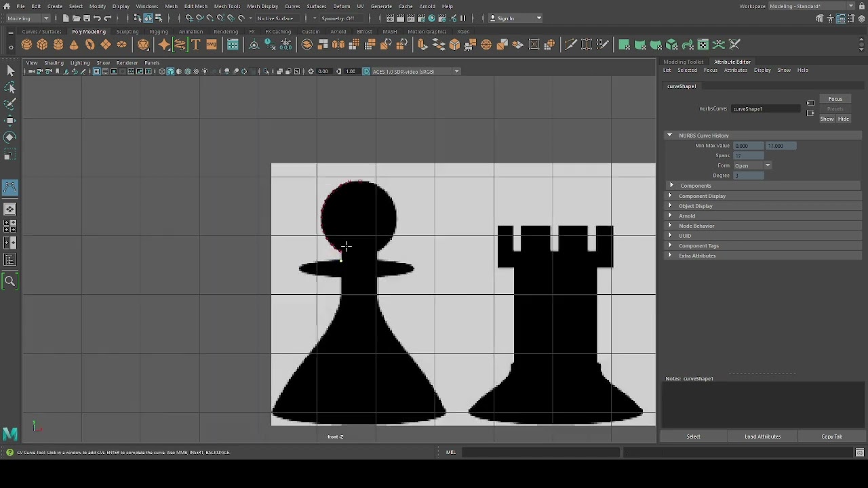Click the workspace lock icon

861,6
